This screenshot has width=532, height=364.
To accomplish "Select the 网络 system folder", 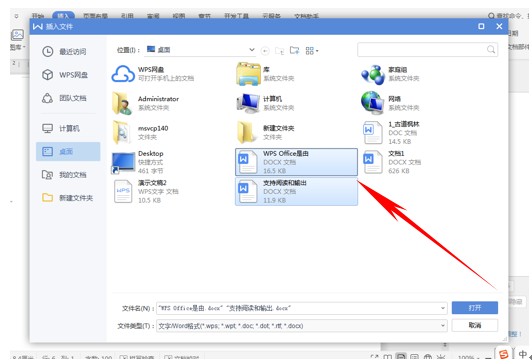I will (390, 103).
